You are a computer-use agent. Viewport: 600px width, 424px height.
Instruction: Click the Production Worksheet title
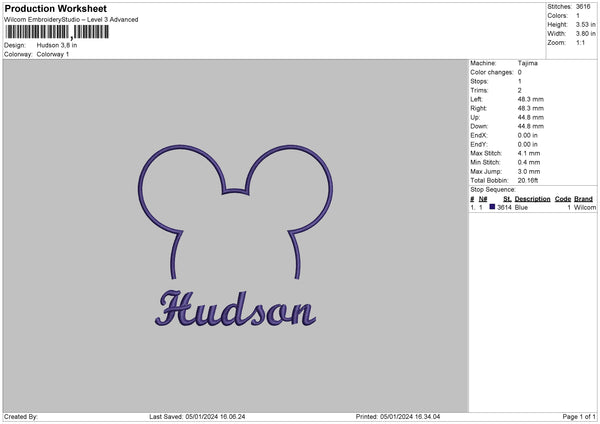tap(55, 8)
